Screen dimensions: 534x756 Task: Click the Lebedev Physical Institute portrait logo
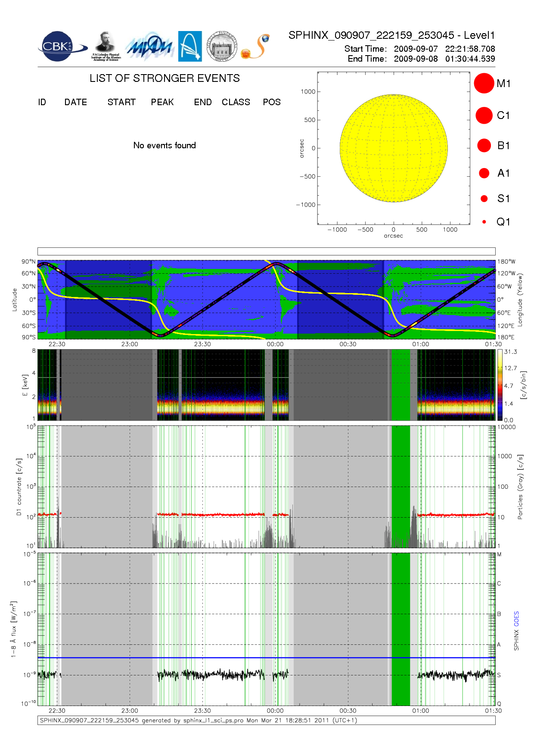[106, 47]
